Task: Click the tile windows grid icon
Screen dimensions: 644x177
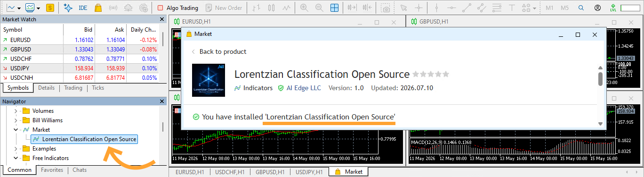Action: 334,8
